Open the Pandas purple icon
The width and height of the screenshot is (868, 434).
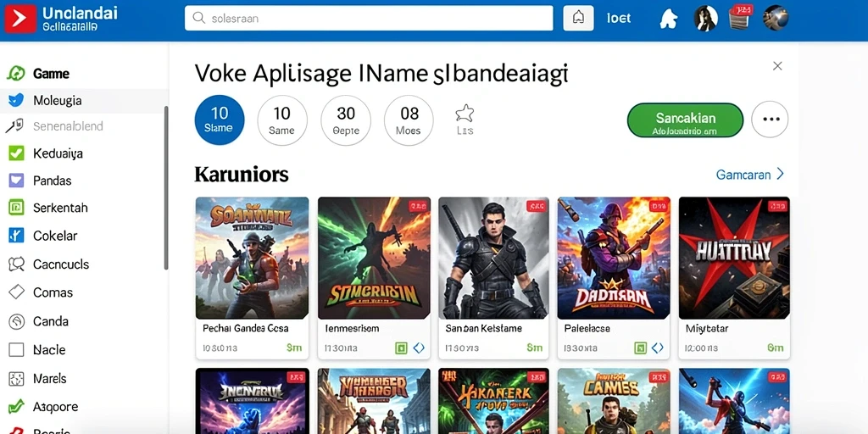16,181
